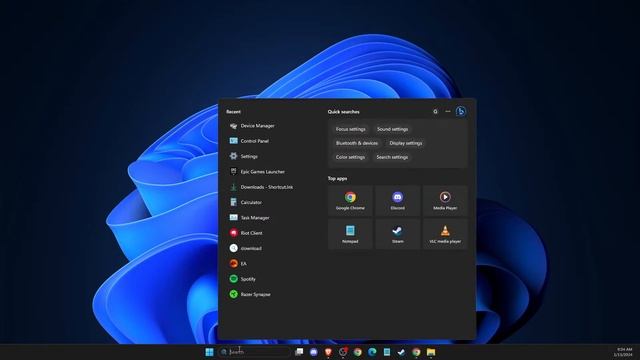Open the Discord tile in Top apps
Viewport: 640px width, 360px height.
398,200
